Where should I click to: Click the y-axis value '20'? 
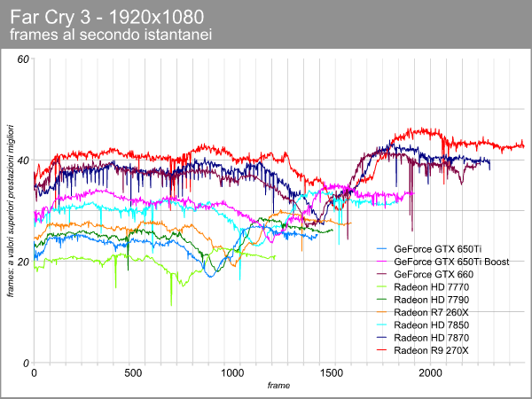[x=23, y=262]
